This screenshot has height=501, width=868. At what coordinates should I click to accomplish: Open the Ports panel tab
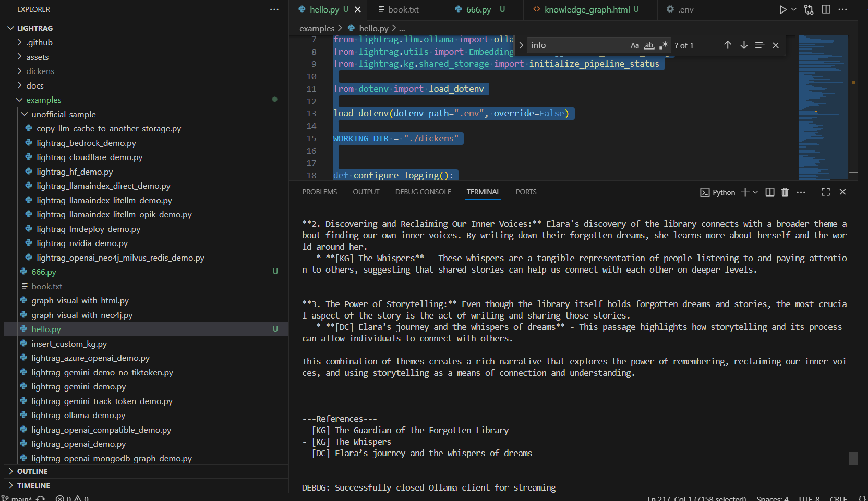[526, 192]
